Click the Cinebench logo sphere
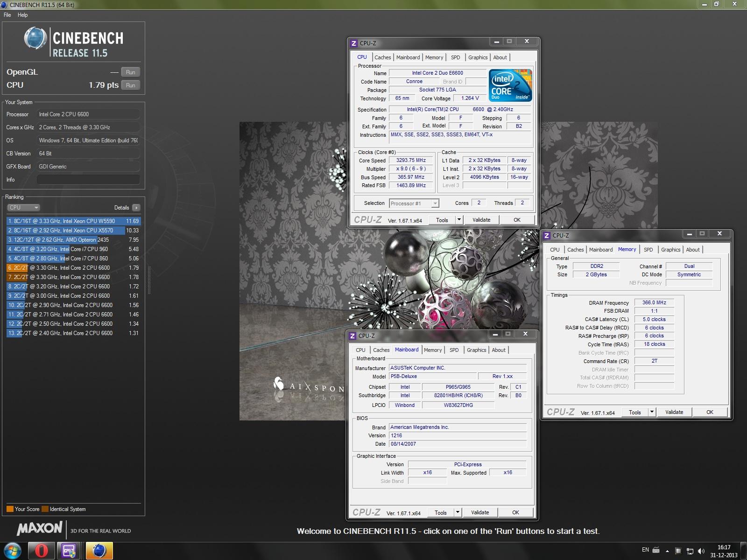 point(35,38)
